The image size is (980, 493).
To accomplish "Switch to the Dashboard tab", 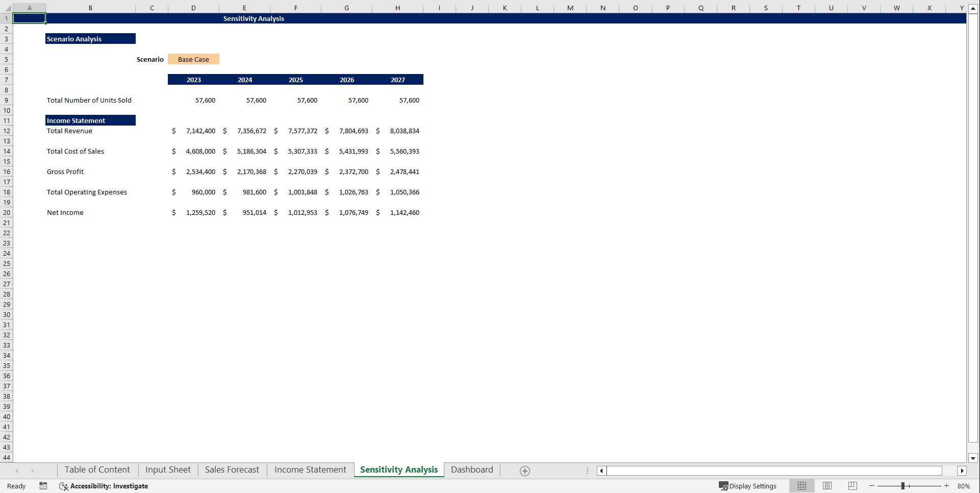I will tap(472, 470).
